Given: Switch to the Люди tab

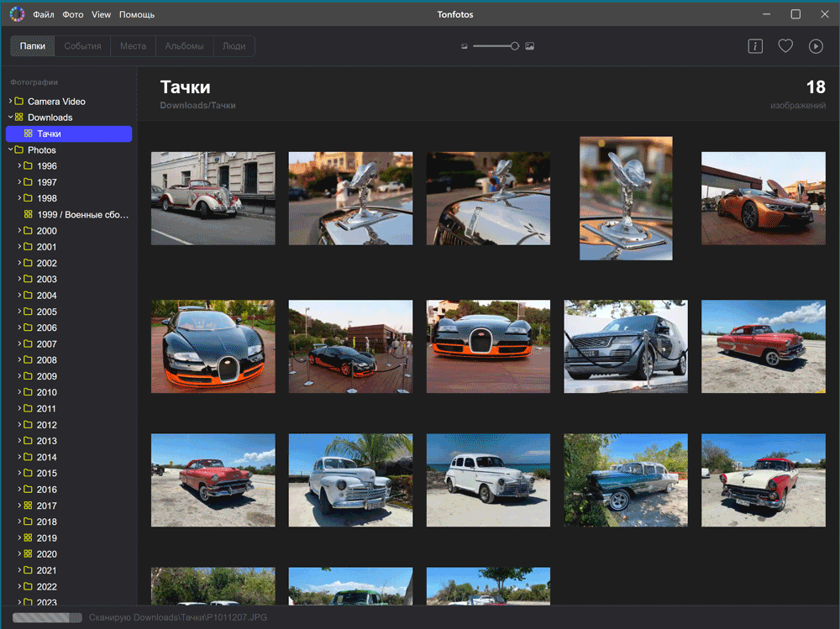Looking at the screenshot, I should (x=234, y=46).
